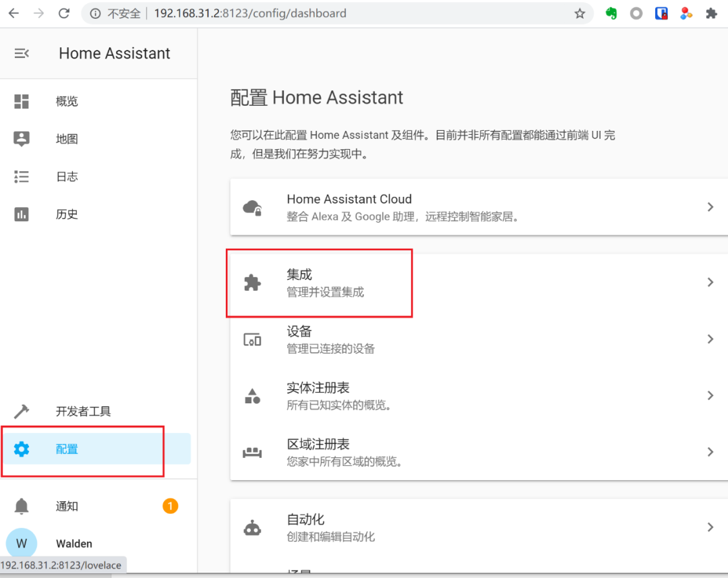Open 设备 via its right chevron
The height and width of the screenshot is (578, 728).
coord(710,339)
